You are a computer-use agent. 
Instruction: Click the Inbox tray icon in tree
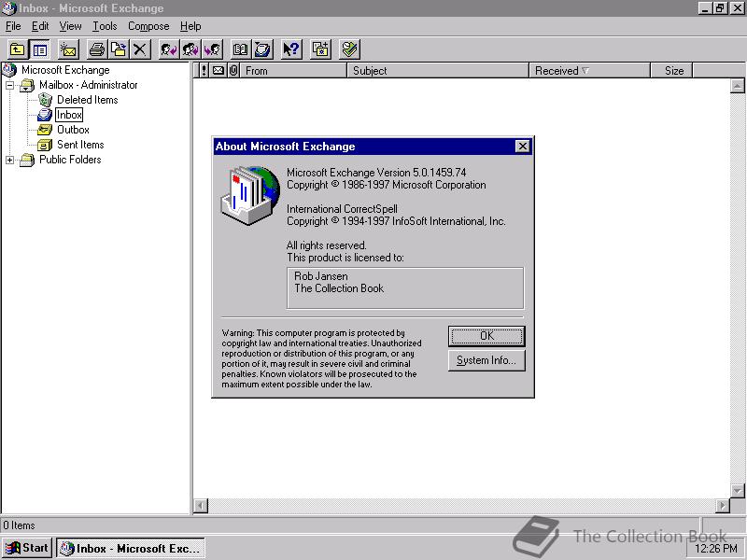(45, 115)
